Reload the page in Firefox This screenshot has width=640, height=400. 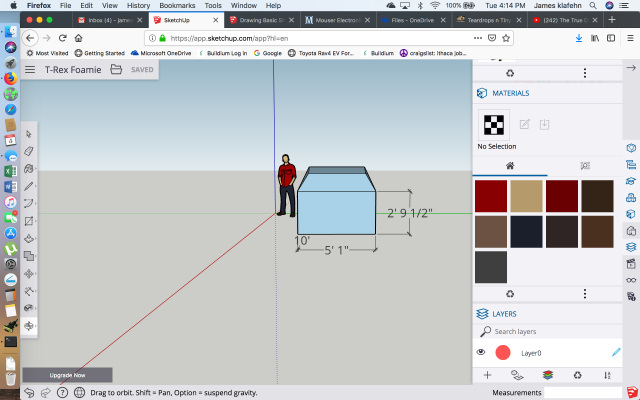pyautogui.click(x=62, y=38)
